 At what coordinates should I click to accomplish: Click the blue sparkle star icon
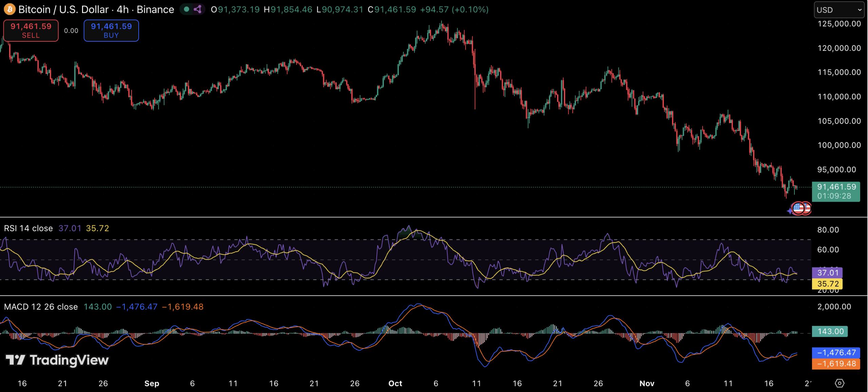point(790,211)
